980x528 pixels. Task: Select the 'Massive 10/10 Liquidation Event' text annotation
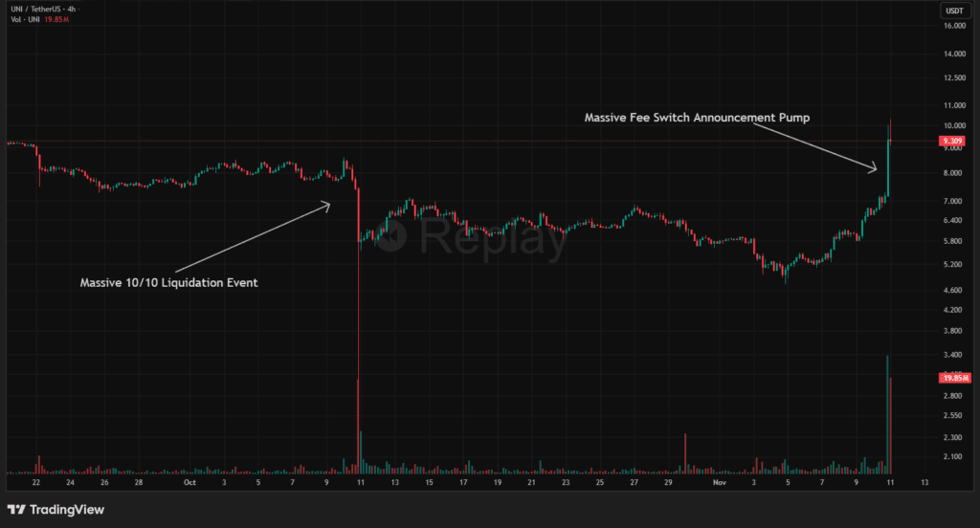(168, 282)
